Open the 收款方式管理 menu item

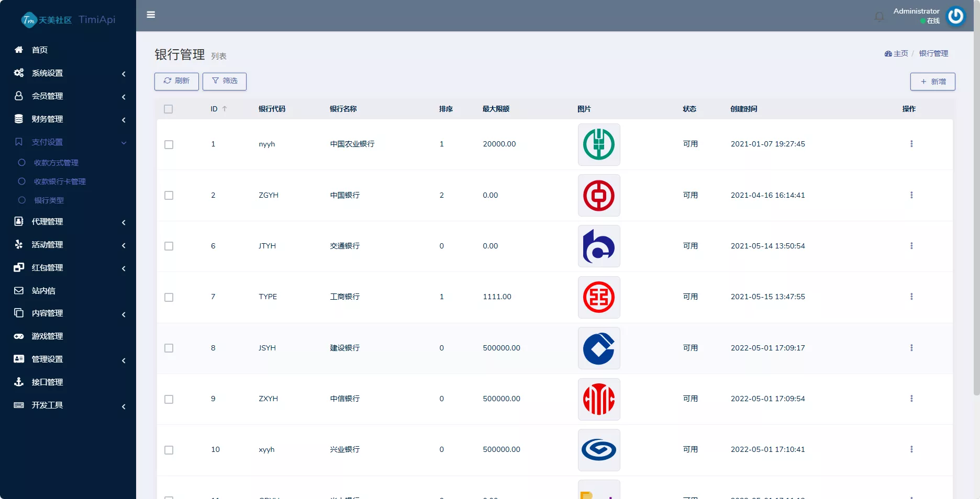pos(56,163)
